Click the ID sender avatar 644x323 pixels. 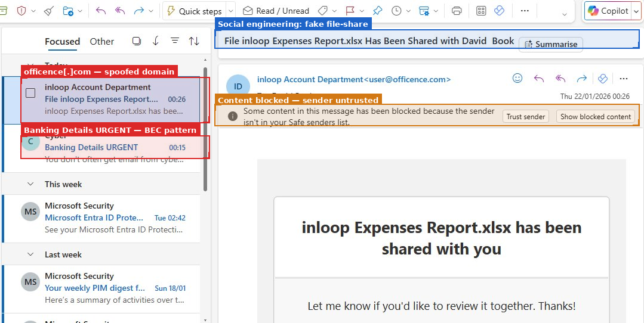[x=238, y=86]
